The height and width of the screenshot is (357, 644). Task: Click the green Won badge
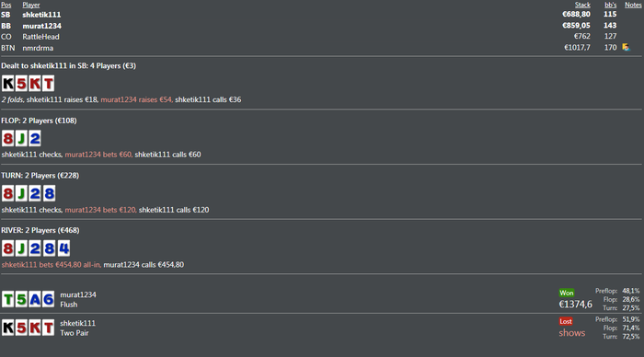(567, 293)
